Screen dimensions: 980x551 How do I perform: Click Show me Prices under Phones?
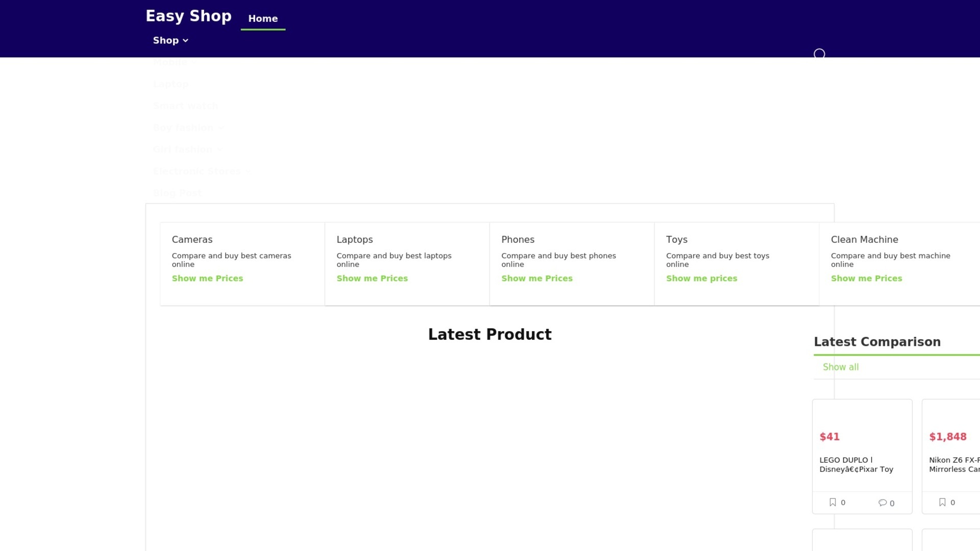point(537,279)
